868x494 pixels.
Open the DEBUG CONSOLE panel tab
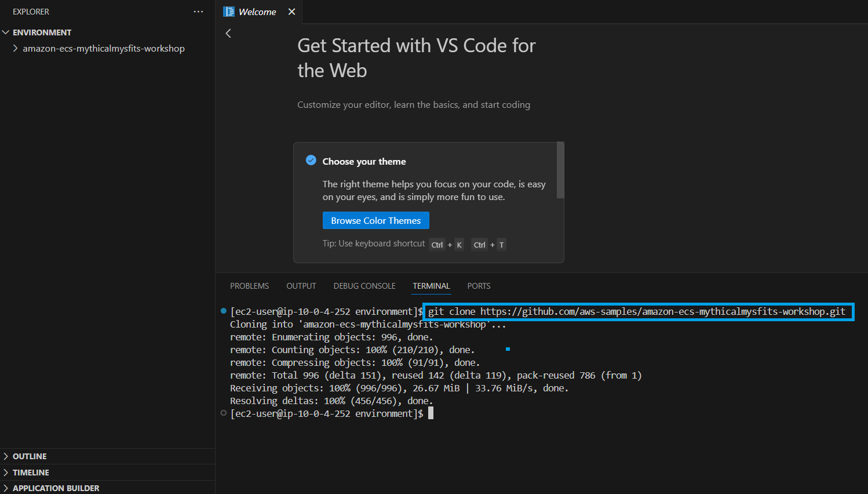tap(364, 286)
